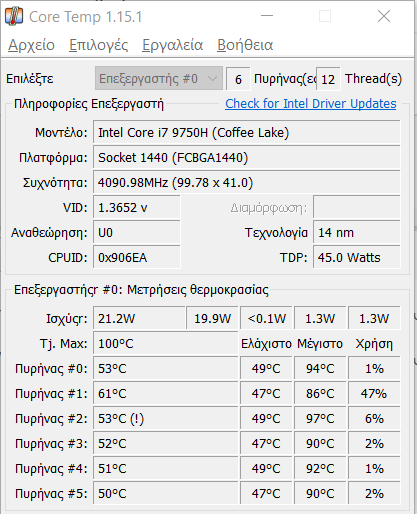Open the Αρχείο menu
417x514 pixels.
(x=31, y=45)
